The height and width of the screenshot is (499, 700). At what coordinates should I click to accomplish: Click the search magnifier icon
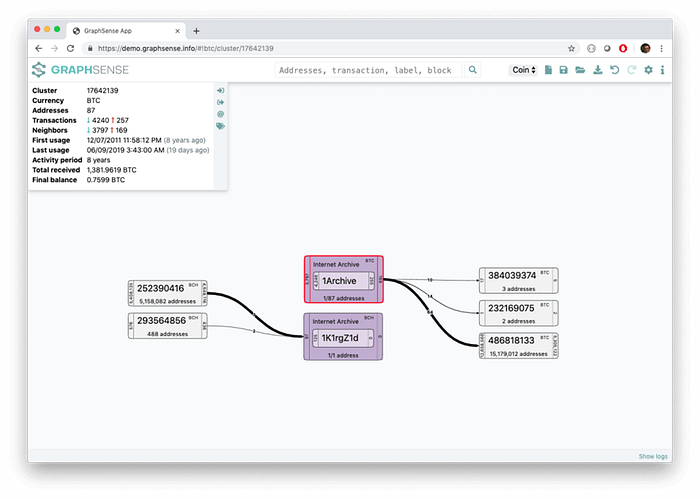click(x=473, y=70)
